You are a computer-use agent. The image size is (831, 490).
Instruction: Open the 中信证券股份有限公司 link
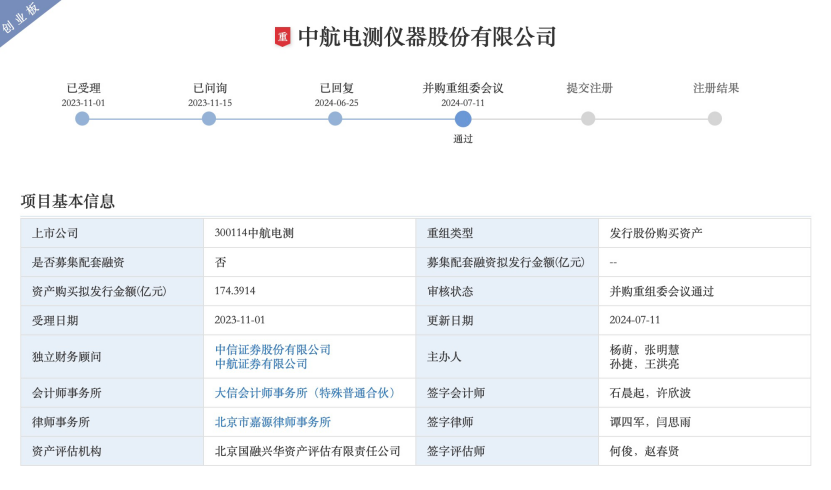tap(273, 350)
